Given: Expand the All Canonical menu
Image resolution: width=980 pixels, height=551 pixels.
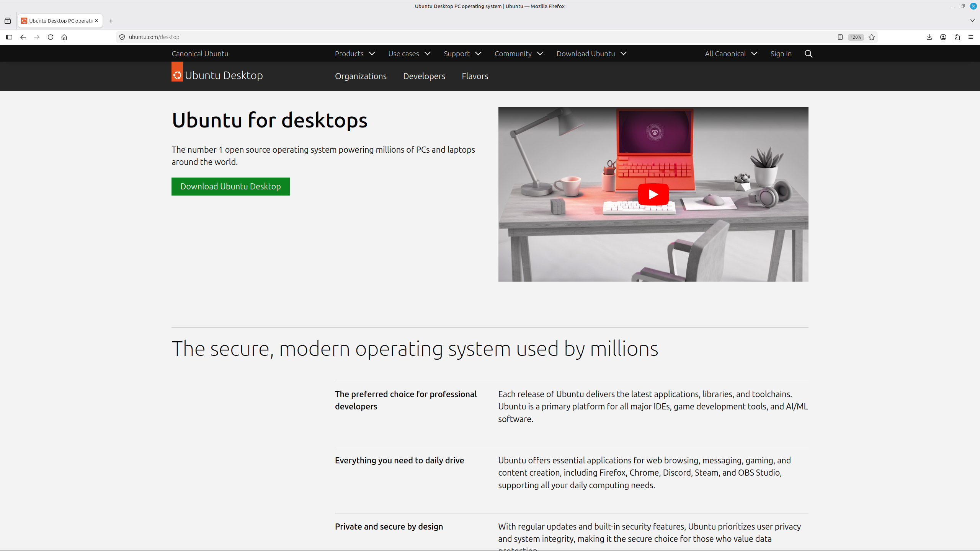Looking at the screenshot, I should point(731,54).
